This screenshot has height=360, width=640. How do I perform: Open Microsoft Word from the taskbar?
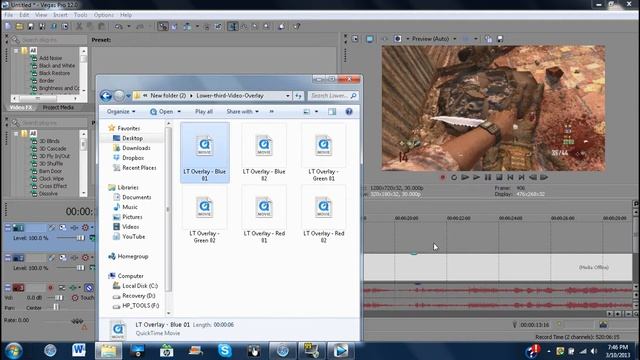[x=79, y=351]
